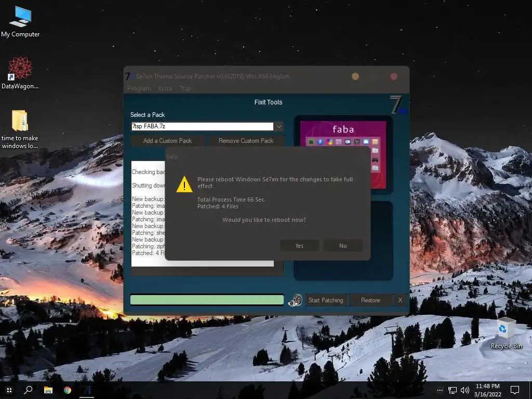This screenshot has width=532, height=399.
Task: Open the Extra menu
Action: [165, 88]
